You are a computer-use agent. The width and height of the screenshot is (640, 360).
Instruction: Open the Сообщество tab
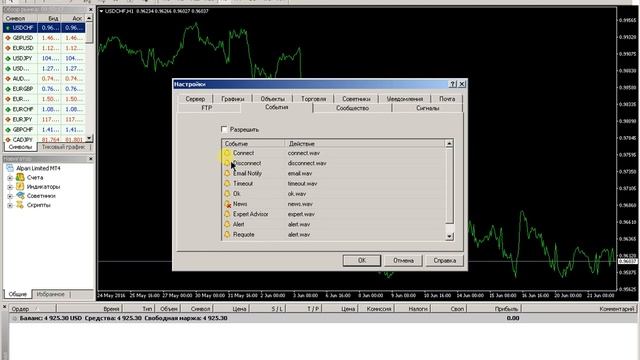(x=353, y=108)
